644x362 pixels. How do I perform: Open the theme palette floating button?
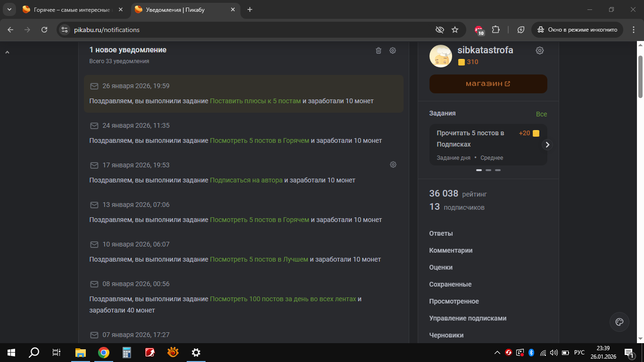[619, 322]
